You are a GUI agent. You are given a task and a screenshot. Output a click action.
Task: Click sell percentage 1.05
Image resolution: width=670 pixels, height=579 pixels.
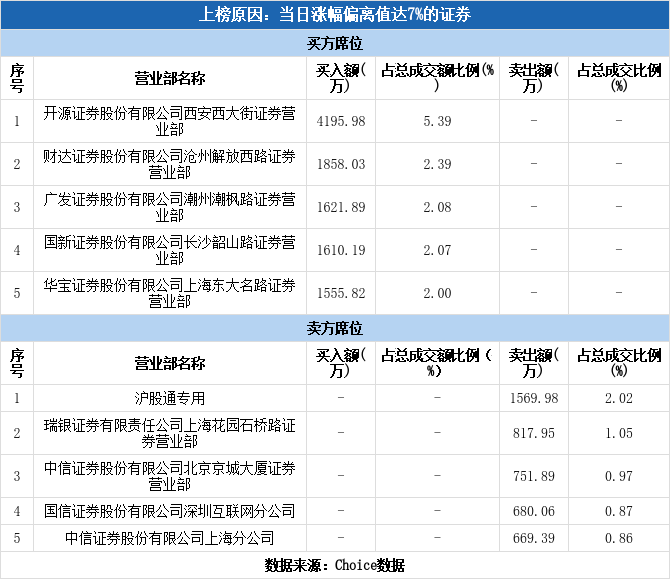point(619,433)
